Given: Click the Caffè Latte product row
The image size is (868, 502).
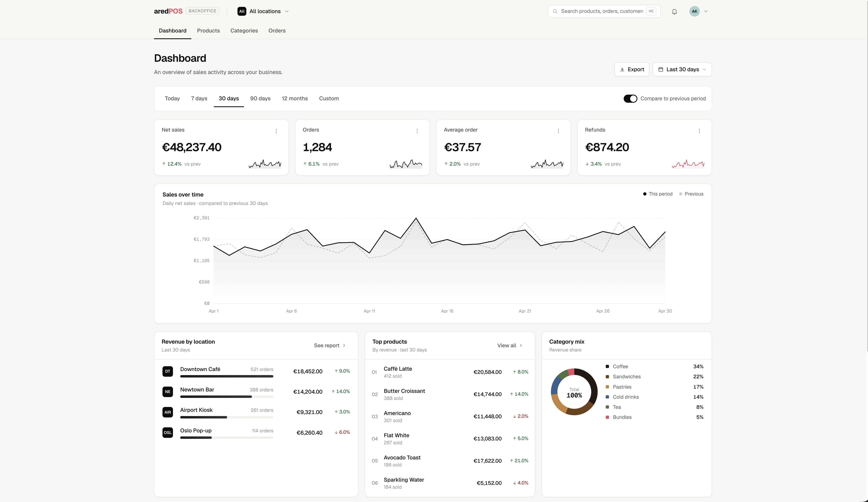Looking at the screenshot, I should click(x=450, y=372).
